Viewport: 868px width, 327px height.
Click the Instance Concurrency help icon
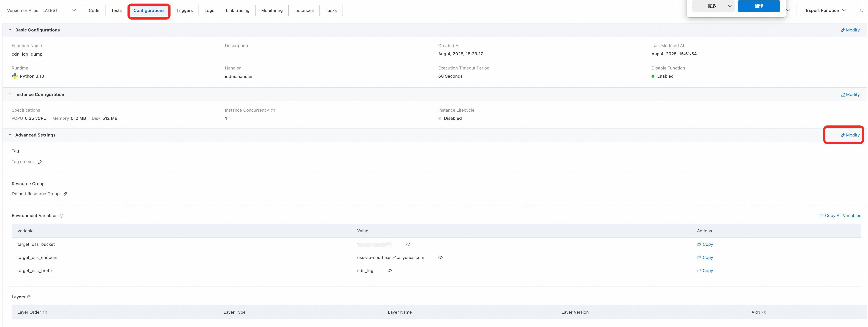(x=273, y=110)
